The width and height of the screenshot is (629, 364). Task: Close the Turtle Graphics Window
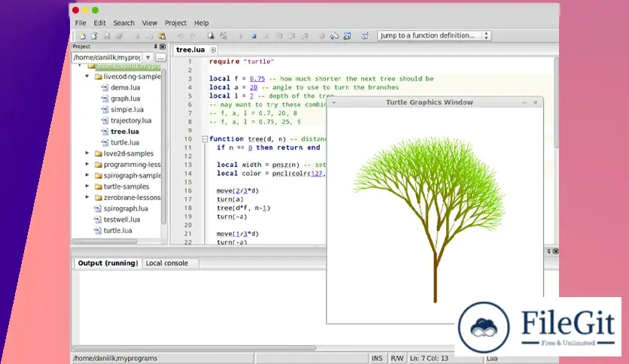pyautogui.click(x=535, y=102)
